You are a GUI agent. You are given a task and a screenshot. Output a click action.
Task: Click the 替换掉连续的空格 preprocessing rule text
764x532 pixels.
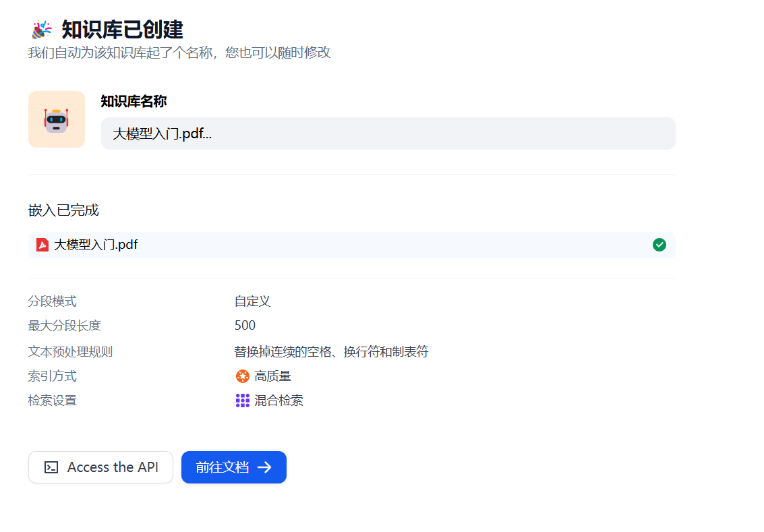coord(331,352)
